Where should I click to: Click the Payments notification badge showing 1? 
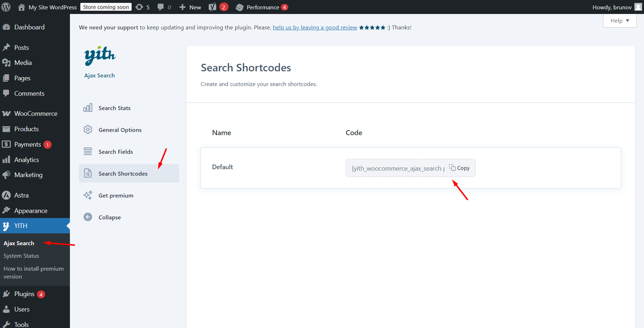click(47, 144)
